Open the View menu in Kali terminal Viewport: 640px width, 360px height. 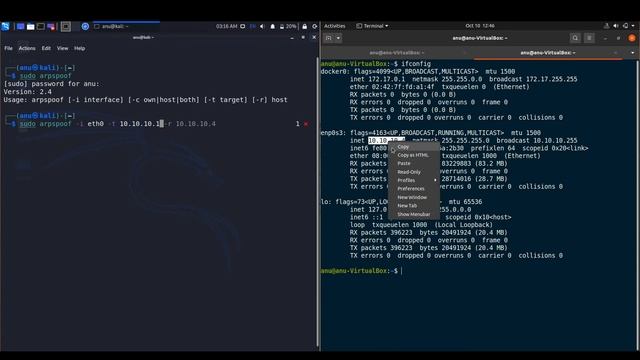tap(62, 48)
